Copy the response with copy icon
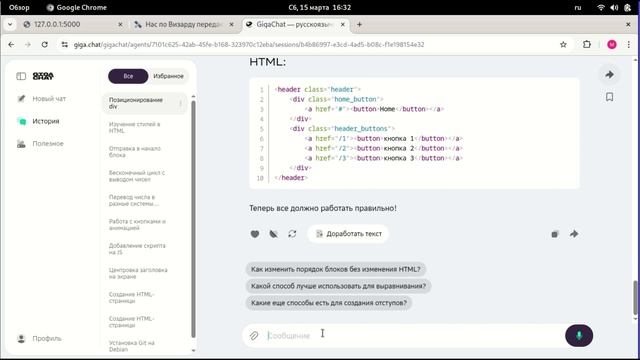Viewport: 640px width, 360px height. 555,234
